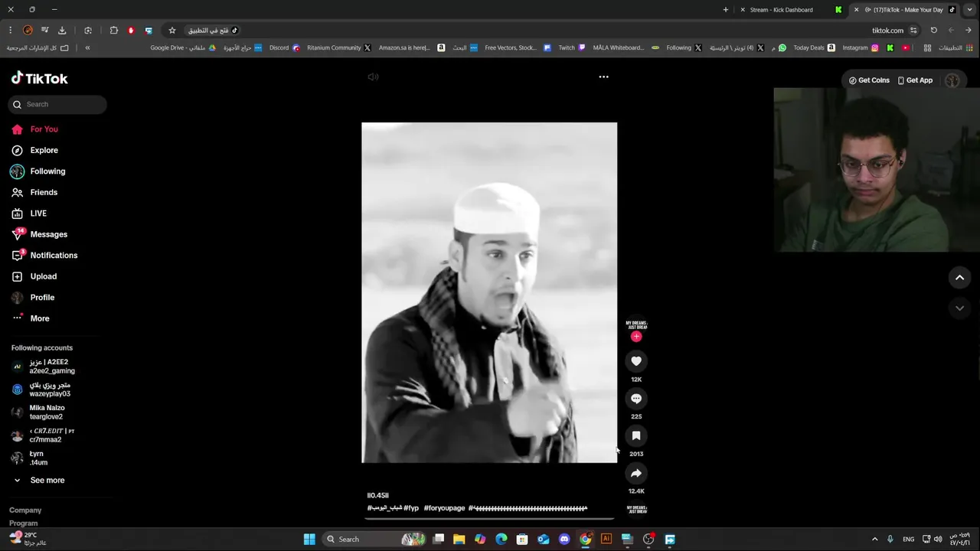Open Notifications in the sidebar
Viewport: 980px width, 551px height.
coord(44,256)
